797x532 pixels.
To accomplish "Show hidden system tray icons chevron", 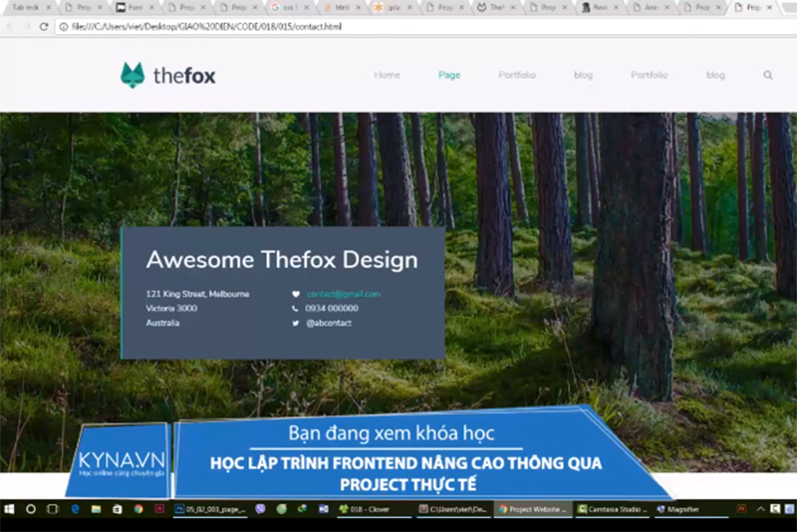I will tap(760, 509).
